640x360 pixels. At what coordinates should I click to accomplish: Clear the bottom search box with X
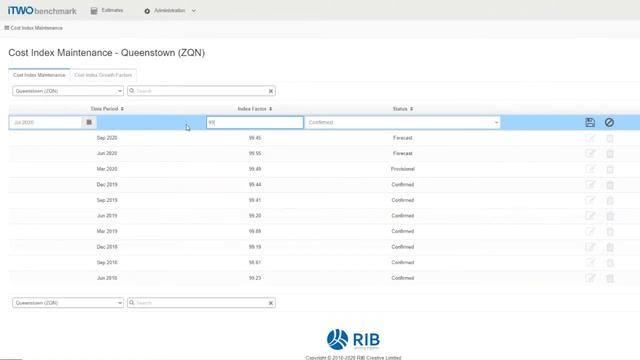[x=271, y=303]
